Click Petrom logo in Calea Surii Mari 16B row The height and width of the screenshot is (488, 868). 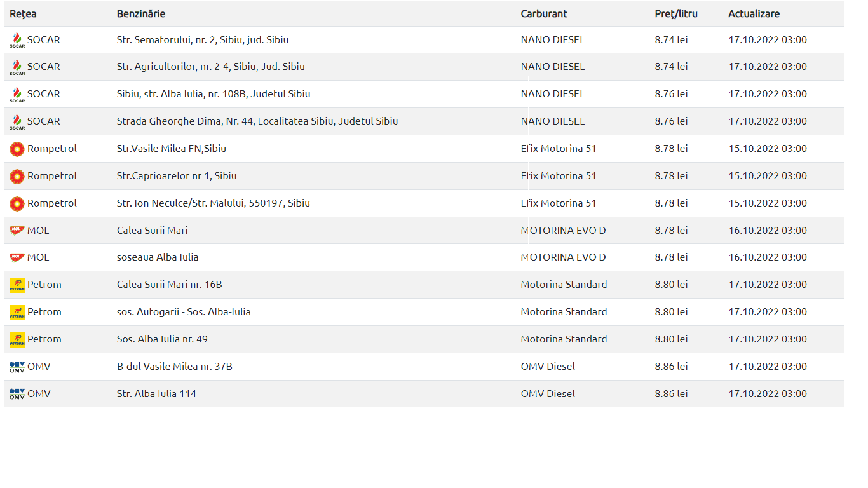[x=17, y=285]
